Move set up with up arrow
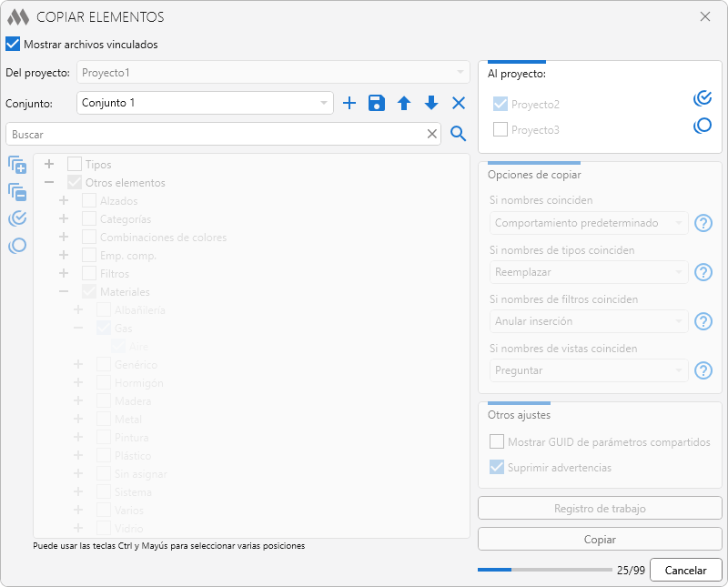The width and height of the screenshot is (728, 587). pos(404,103)
